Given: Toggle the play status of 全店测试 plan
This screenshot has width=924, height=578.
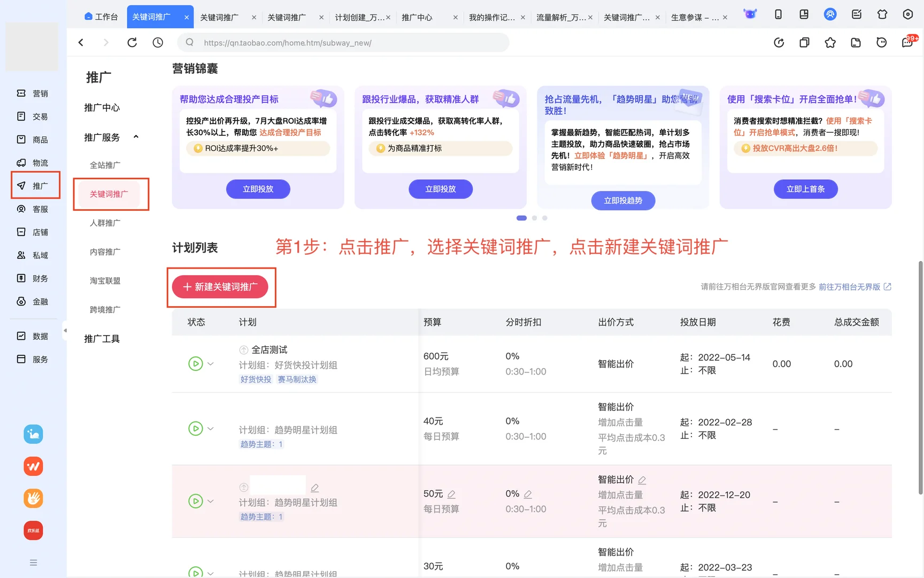Looking at the screenshot, I should [x=195, y=363].
